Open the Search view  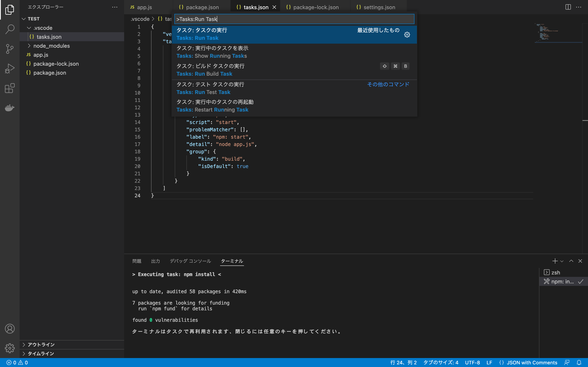(x=10, y=29)
